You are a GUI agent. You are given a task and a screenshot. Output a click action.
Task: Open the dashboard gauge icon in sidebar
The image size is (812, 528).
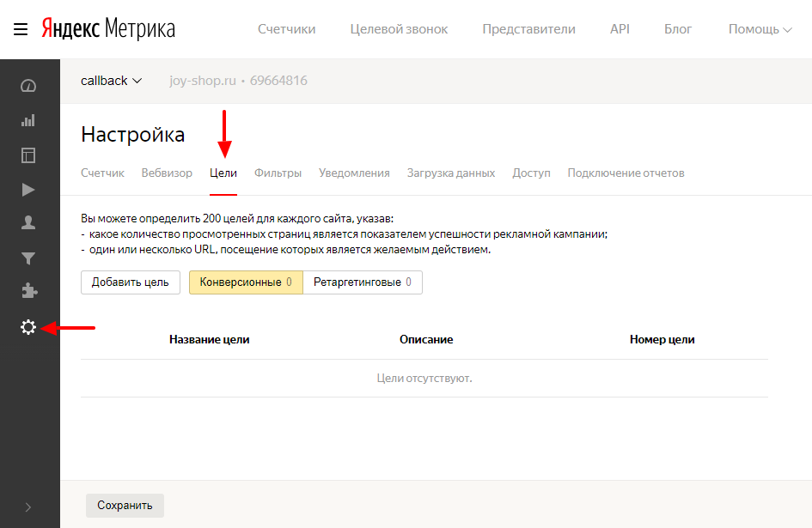click(28, 86)
